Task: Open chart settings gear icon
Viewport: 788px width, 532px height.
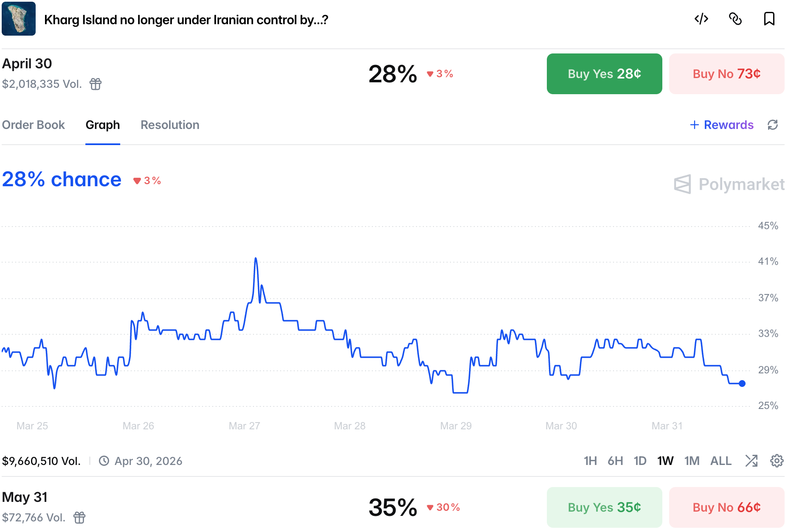Action: pyautogui.click(x=777, y=461)
